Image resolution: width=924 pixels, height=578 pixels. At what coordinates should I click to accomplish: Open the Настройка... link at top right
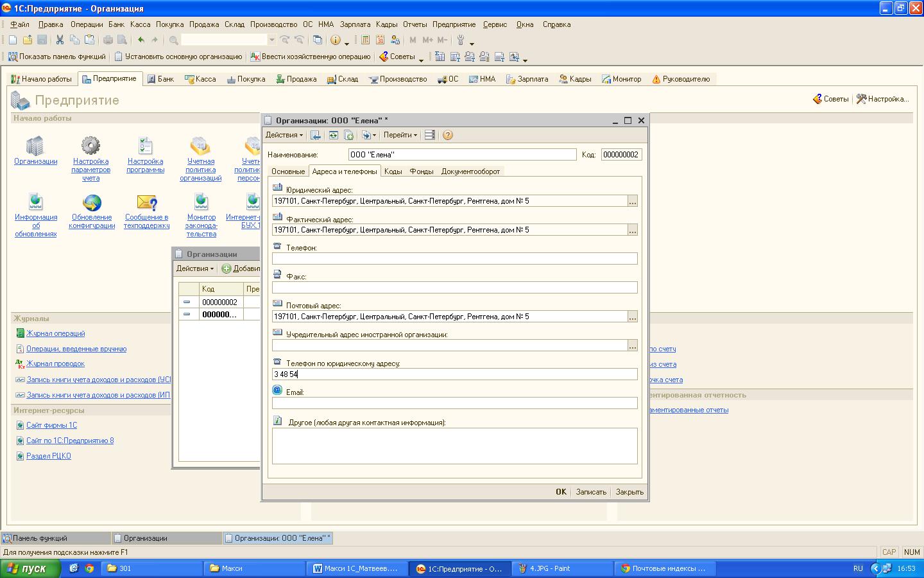[883, 99]
